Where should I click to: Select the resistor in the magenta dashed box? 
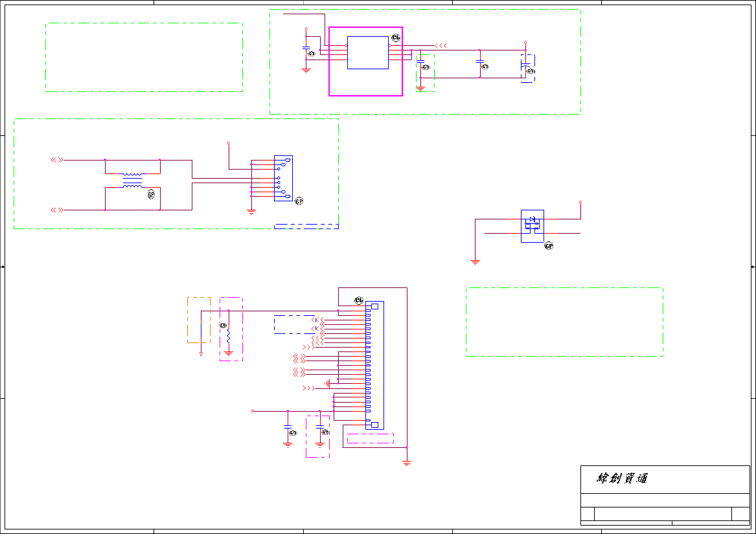coord(229,337)
